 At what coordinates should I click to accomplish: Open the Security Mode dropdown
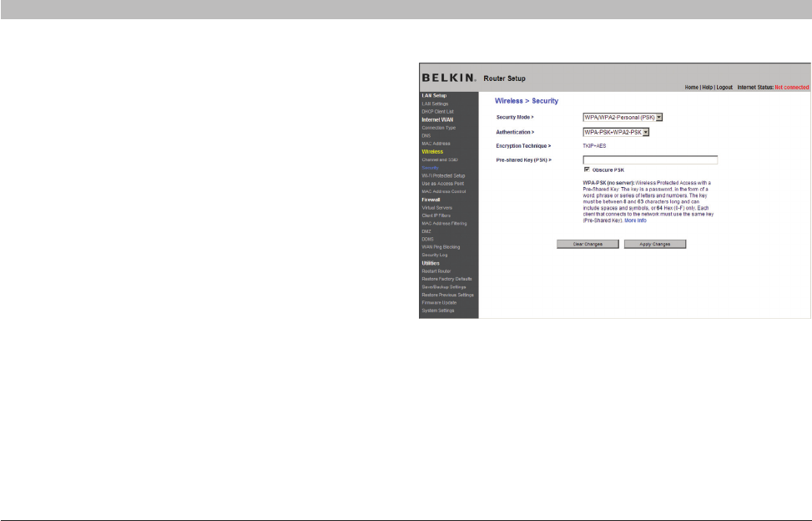(623, 118)
